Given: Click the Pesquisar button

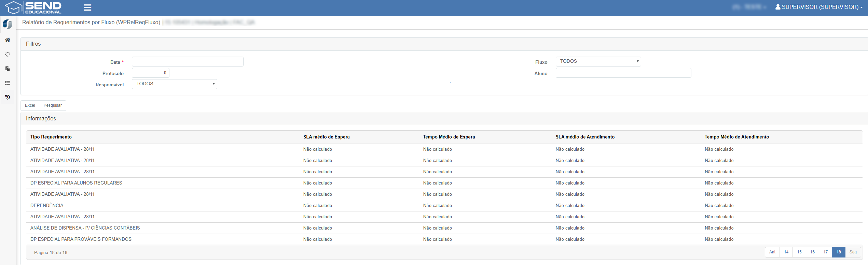Looking at the screenshot, I should coord(53,105).
